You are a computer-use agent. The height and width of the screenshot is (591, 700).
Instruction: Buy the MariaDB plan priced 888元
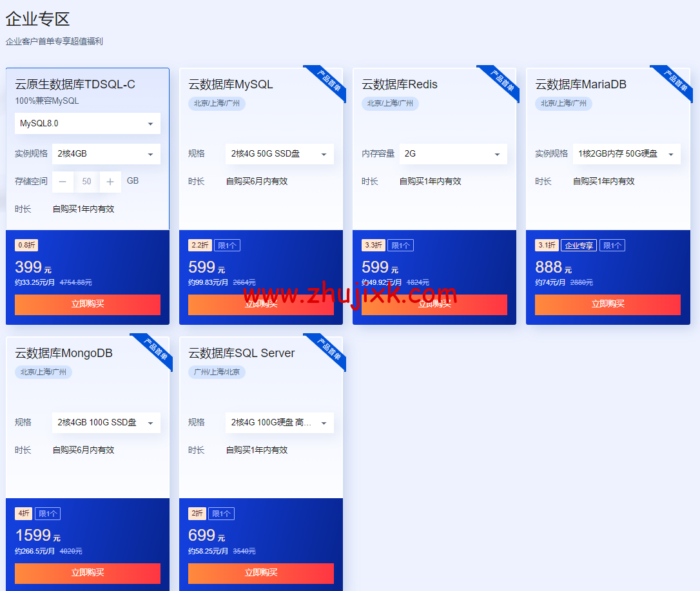coord(607,304)
